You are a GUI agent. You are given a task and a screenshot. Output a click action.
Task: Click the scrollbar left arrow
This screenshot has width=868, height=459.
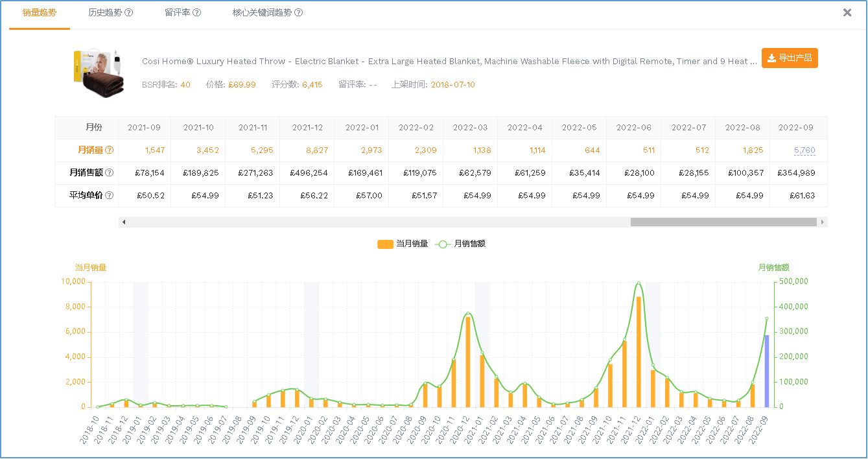pos(124,222)
